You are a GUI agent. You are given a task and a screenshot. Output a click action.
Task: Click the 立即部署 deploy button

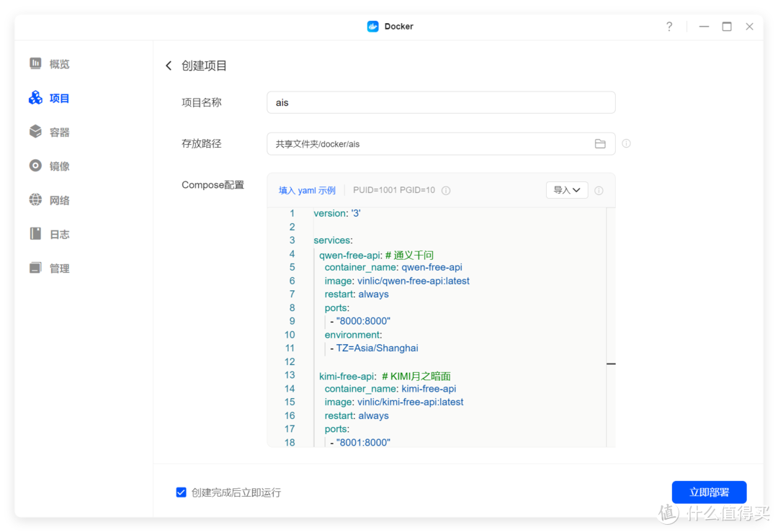coord(709,492)
